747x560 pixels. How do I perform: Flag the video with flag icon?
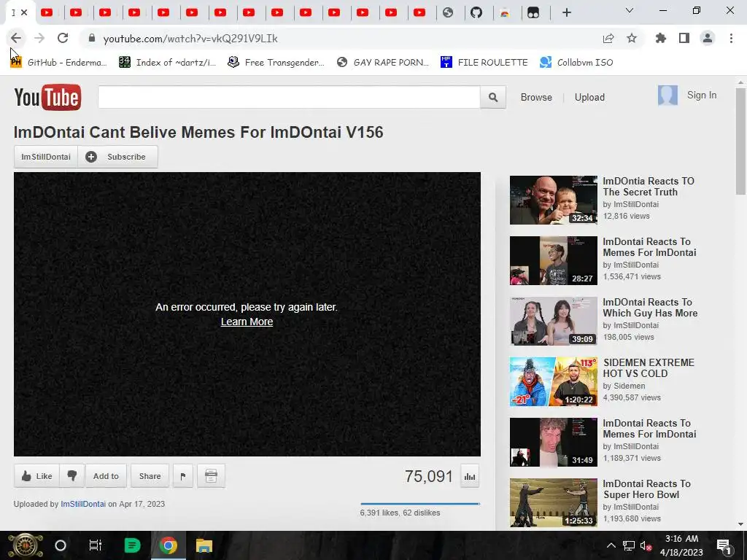(183, 475)
